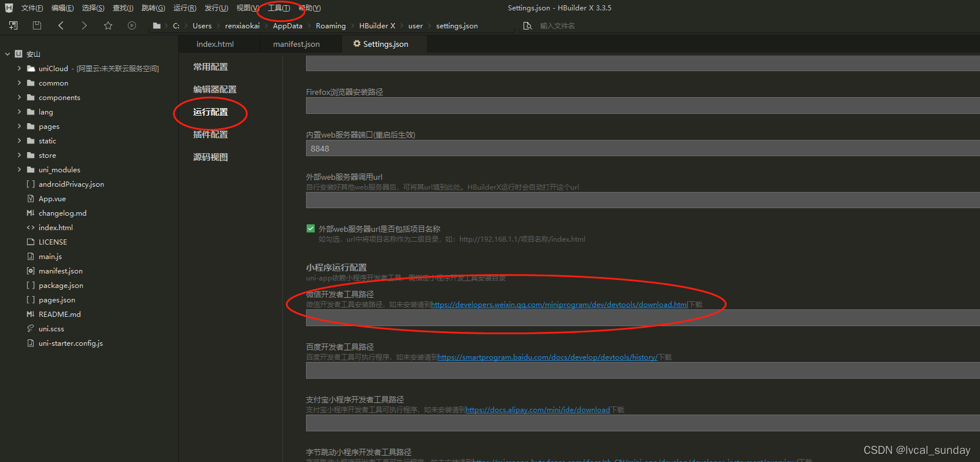Select 源码视图 settings section
The image size is (980, 462).
coord(211,157)
